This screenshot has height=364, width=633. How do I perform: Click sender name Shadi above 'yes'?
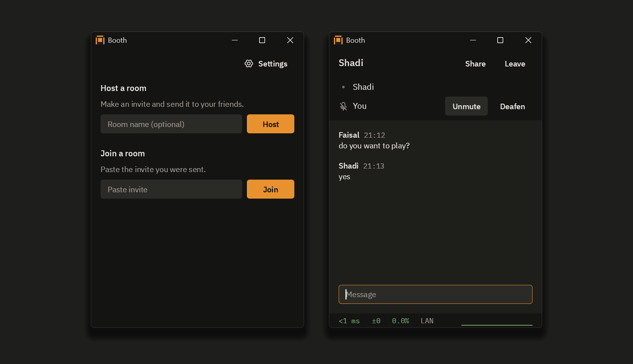349,166
